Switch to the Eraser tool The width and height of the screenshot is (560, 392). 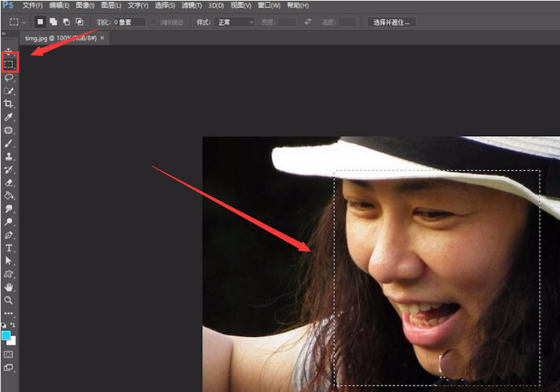(9, 182)
